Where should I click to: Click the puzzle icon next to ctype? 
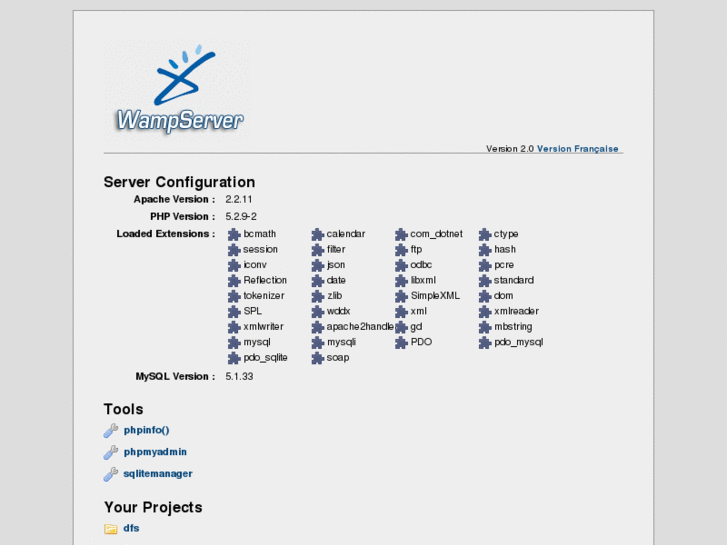(x=485, y=234)
